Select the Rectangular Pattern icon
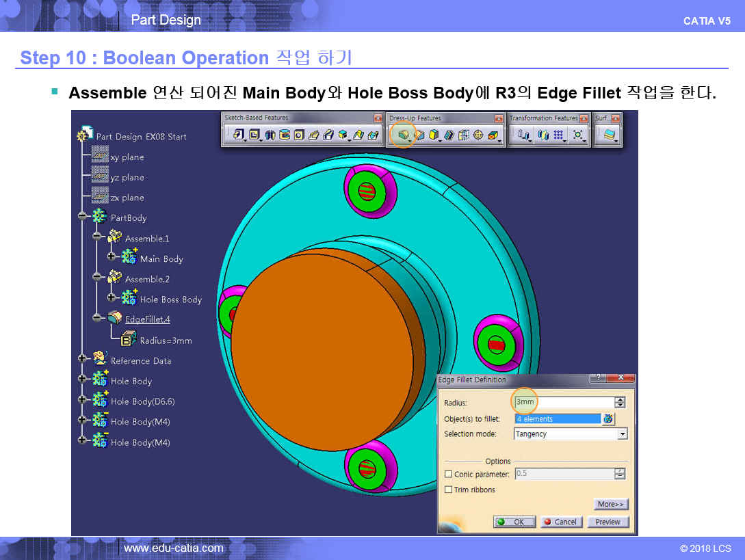The width and height of the screenshot is (745, 560). (x=558, y=135)
